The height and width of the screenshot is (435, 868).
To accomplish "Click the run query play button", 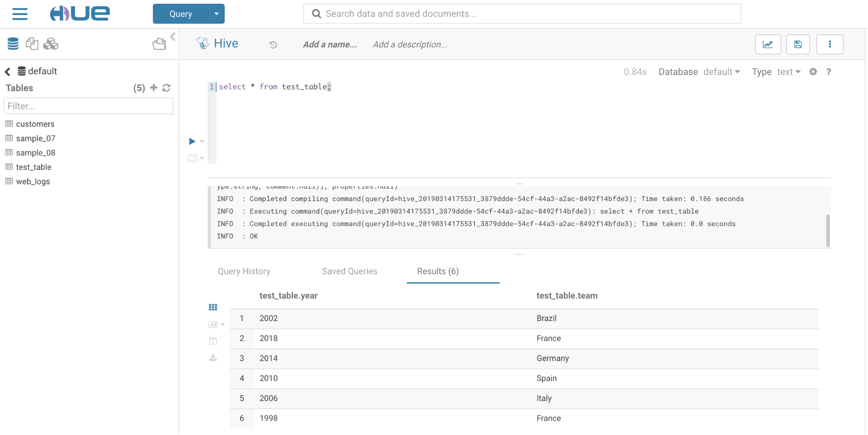I will coord(192,141).
